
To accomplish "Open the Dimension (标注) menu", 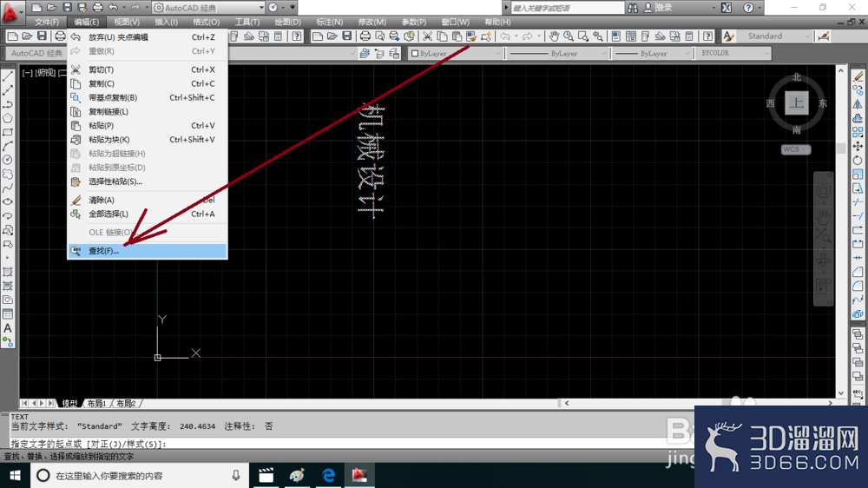I will click(329, 23).
